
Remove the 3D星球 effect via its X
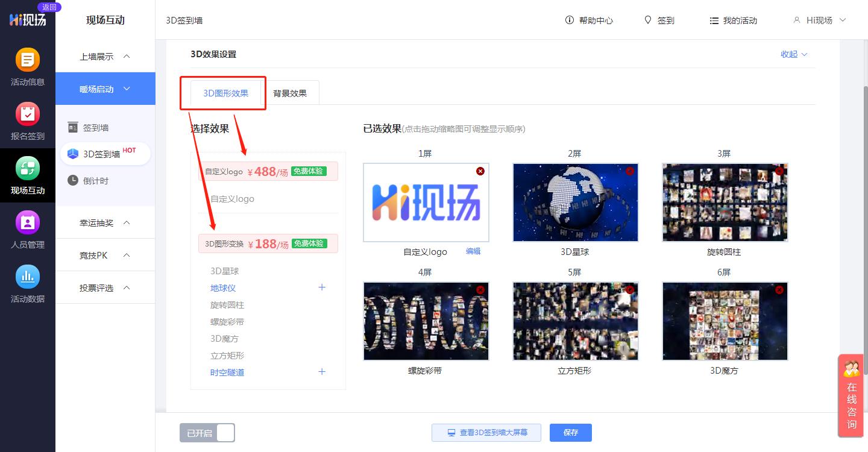pos(630,171)
